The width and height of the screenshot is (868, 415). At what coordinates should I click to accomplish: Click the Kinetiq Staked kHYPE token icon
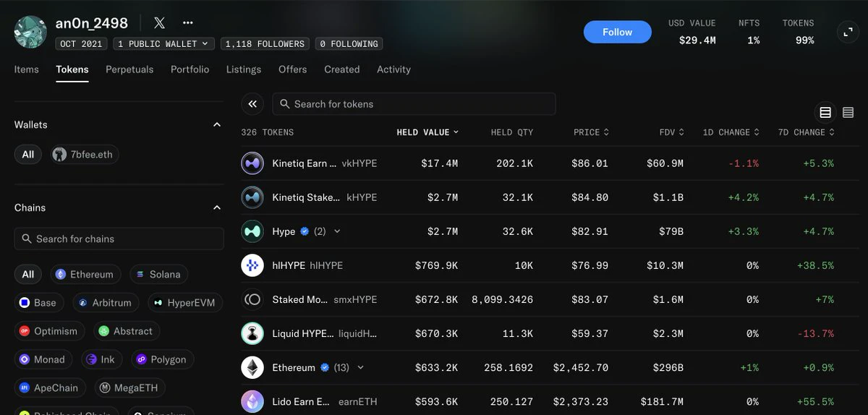(x=252, y=197)
